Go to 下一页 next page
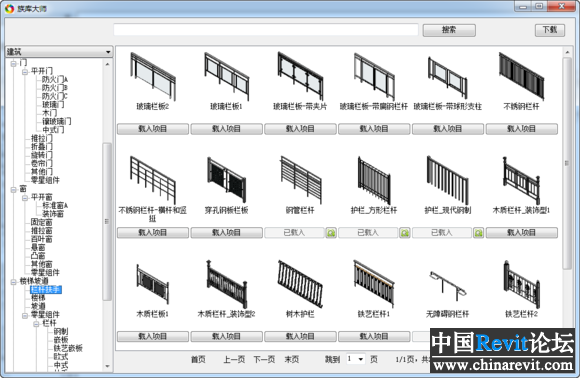 264,359
